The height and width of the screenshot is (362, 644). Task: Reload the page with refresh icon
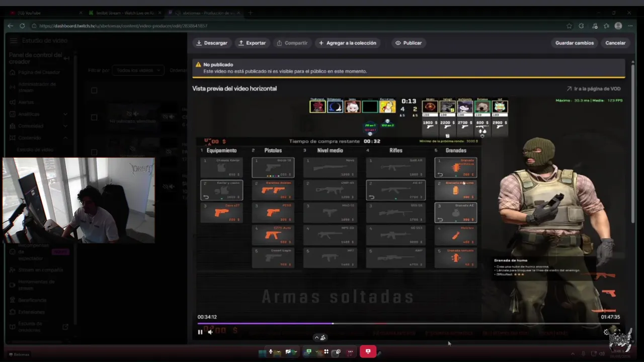pos(22,26)
